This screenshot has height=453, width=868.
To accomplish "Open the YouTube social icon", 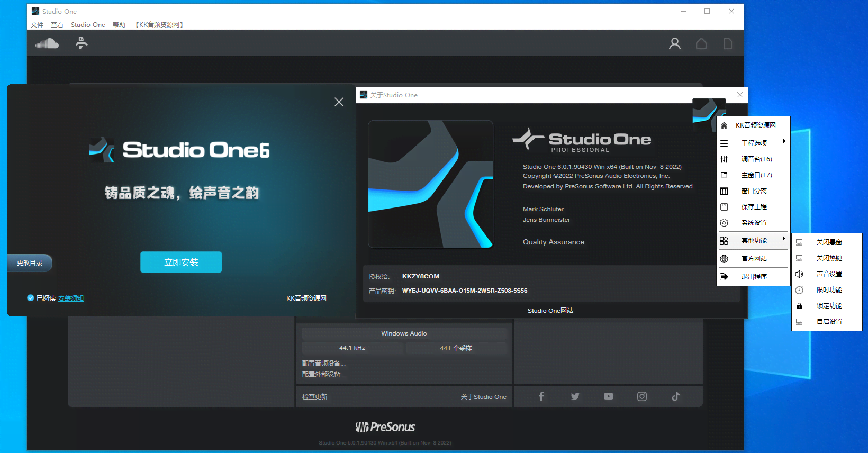I will tap(609, 396).
